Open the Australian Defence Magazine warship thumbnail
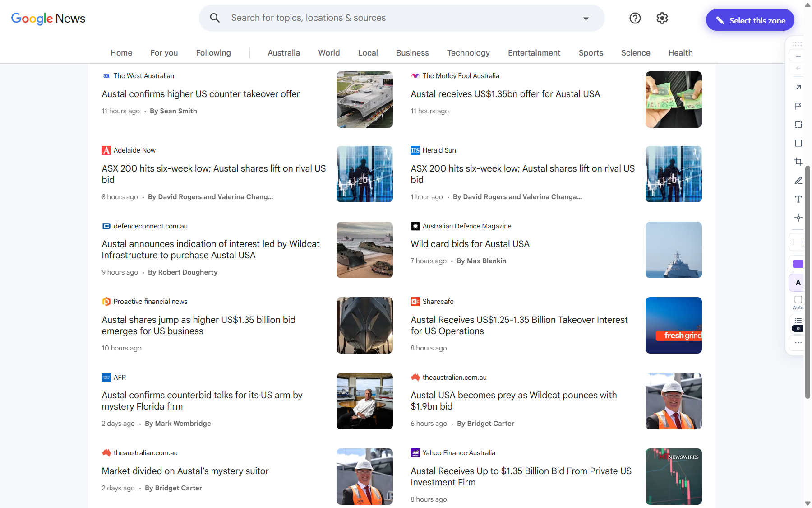The height and width of the screenshot is (508, 812). tap(674, 250)
